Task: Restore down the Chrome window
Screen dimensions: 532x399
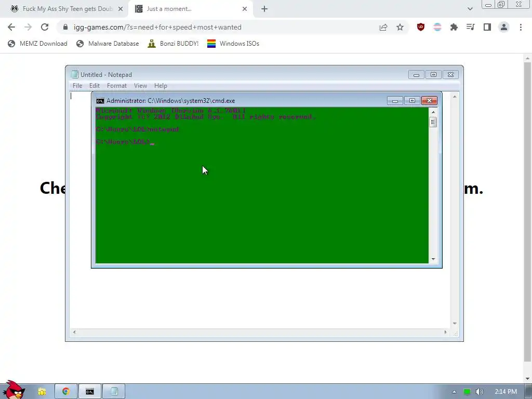Action: pyautogui.click(x=501, y=4)
